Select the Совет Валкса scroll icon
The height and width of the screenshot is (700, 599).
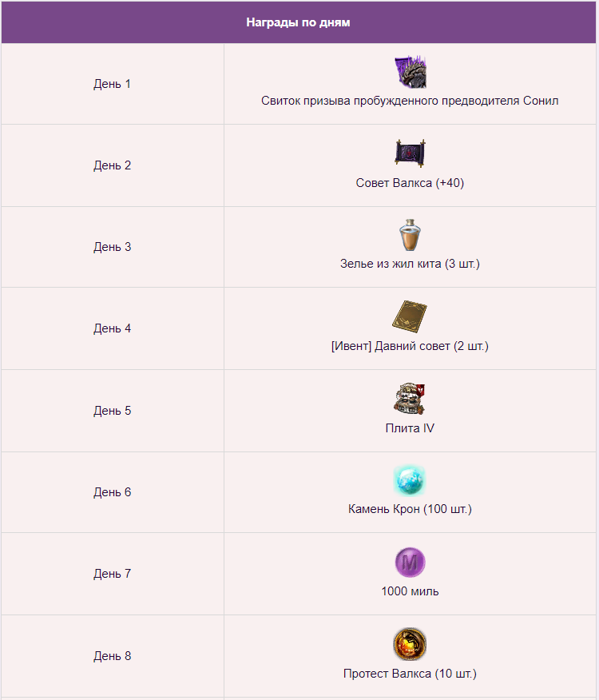(x=411, y=153)
